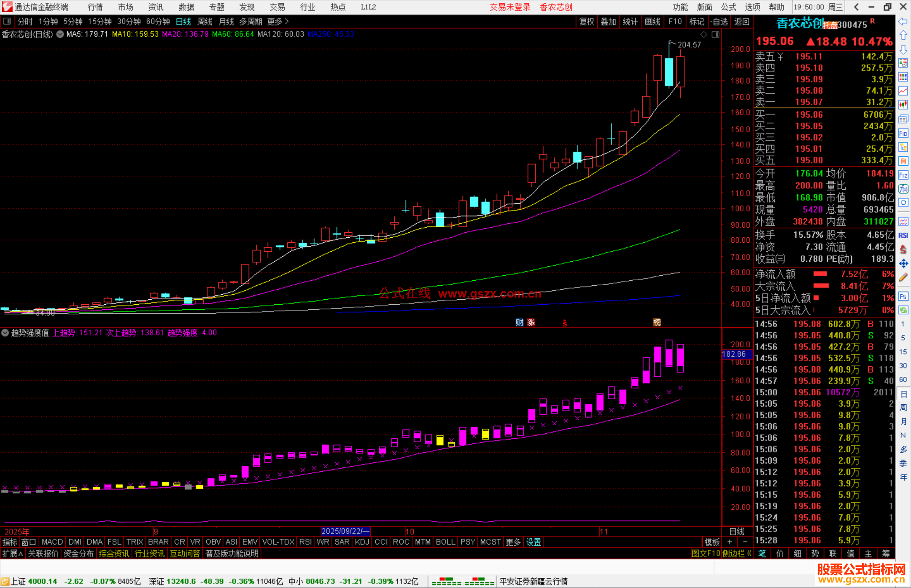
Task: Open the 公式 menu
Action: pos(728,7)
